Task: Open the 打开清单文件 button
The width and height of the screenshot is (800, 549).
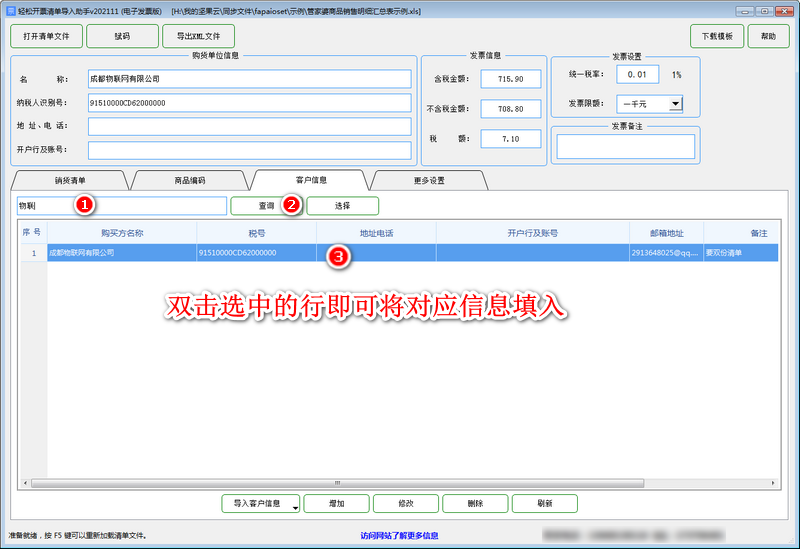Action: tap(46, 36)
